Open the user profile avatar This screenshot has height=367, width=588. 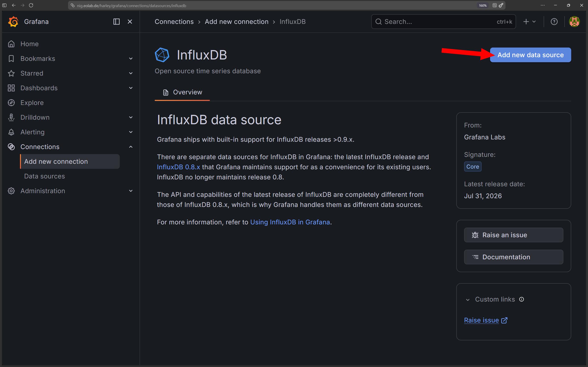(x=574, y=22)
